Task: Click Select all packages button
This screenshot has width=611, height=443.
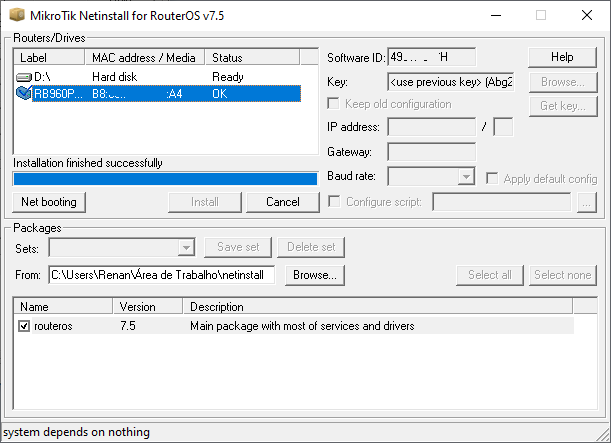Action: click(490, 275)
